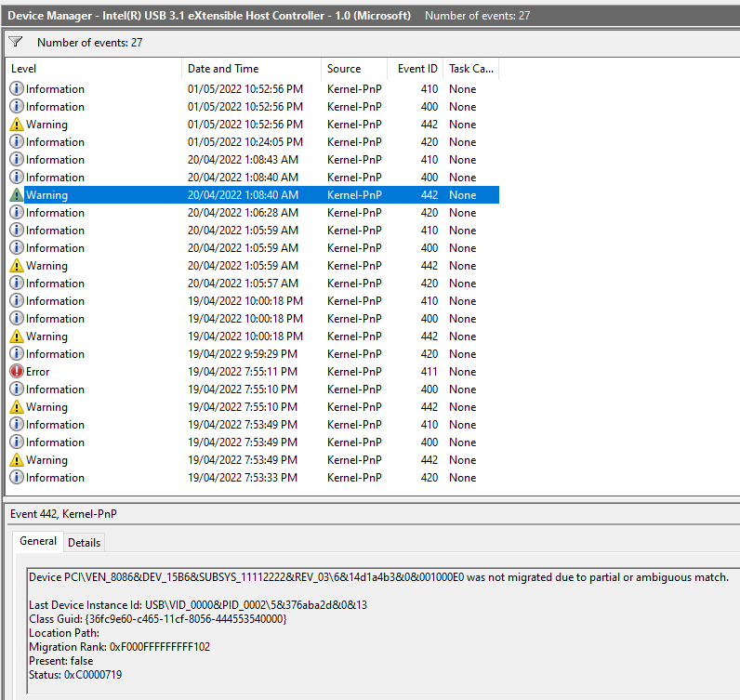
Task: Select event dated 19/04/2022 7:53:33 PM
Action: (254, 477)
